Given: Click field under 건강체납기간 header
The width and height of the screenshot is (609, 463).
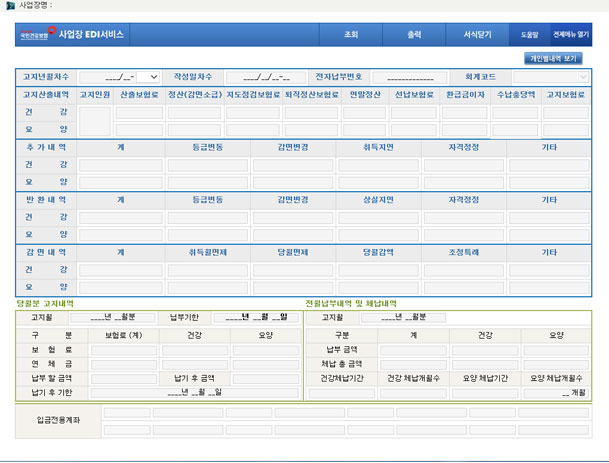Looking at the screenshot, I should (x=342, y=393).
